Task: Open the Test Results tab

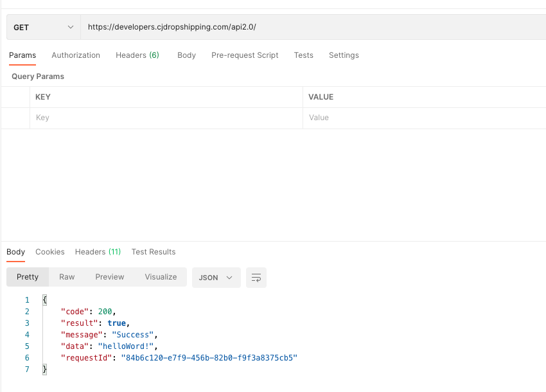Action: point(154,252)
